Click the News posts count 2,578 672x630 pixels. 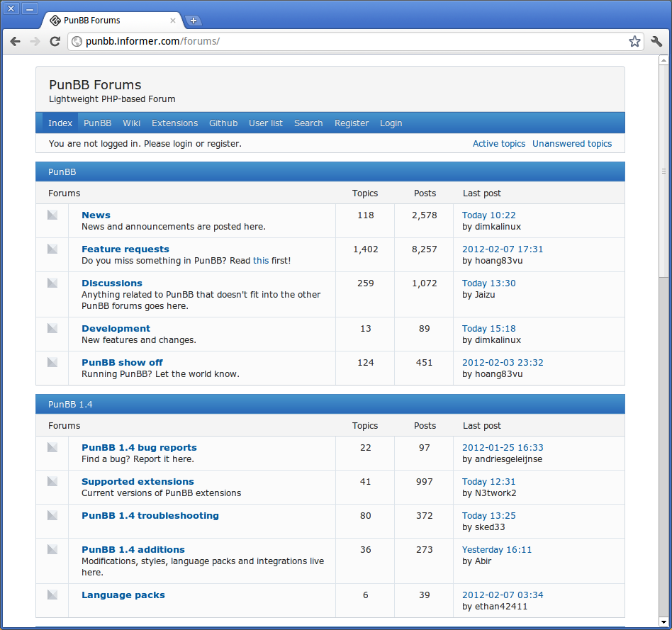425,215
